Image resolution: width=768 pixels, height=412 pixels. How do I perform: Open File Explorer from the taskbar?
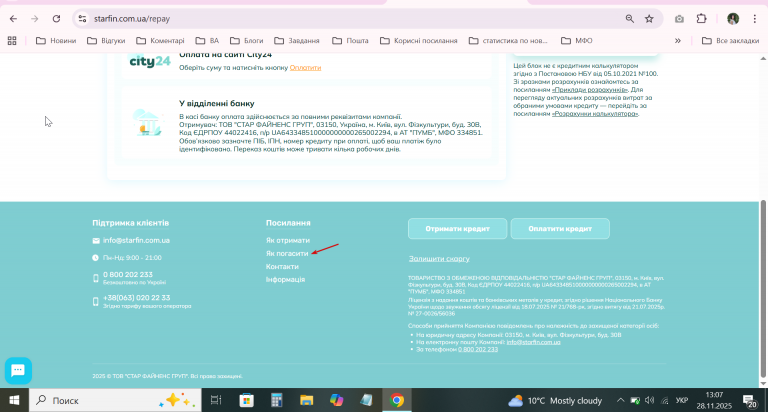pyautogui.click(x=307, y=400)
